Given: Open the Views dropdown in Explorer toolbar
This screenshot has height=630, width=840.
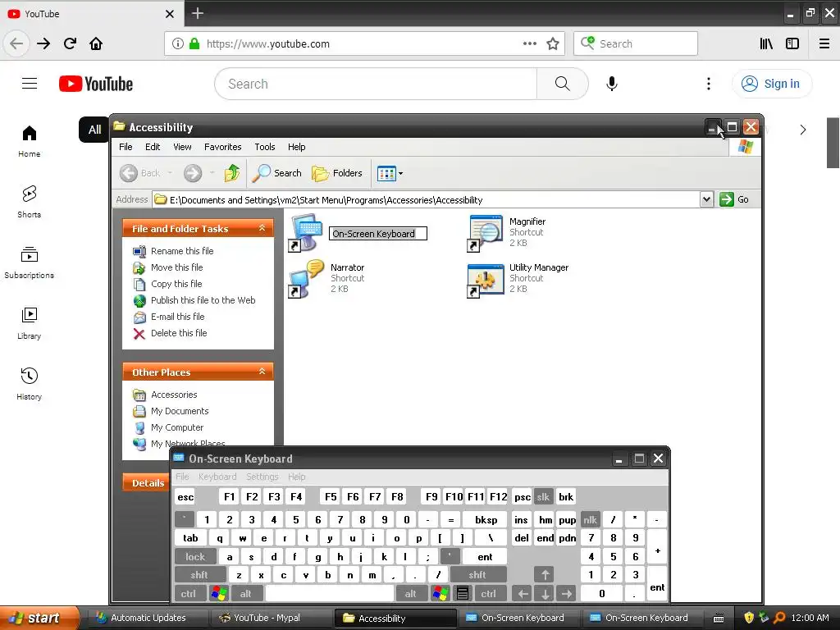Looking at the screenshot, I should (390, 173).
